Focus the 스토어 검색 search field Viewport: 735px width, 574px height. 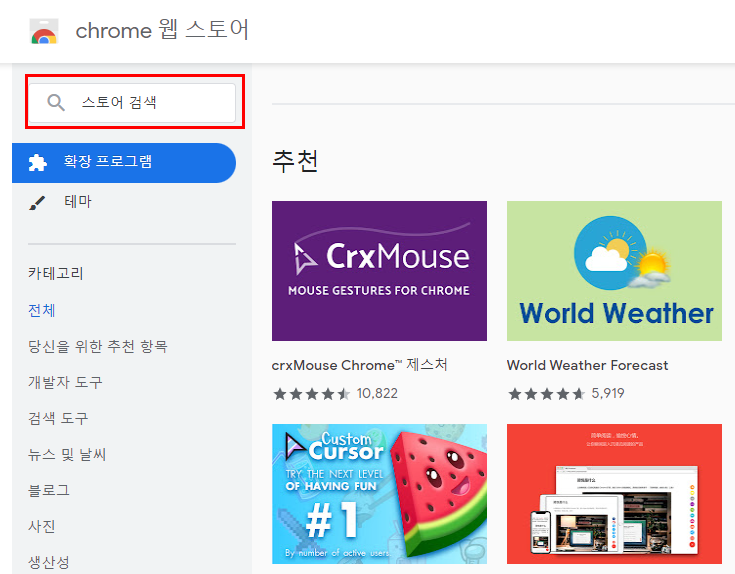(x=132, y=103)
